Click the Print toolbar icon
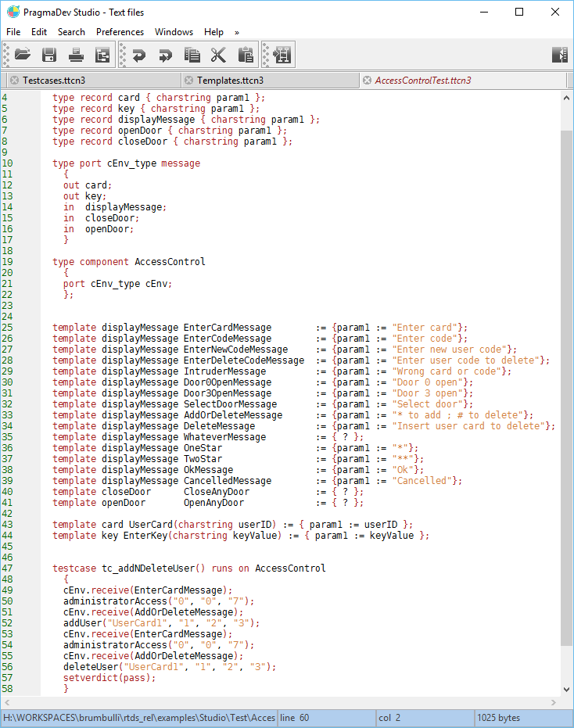Image resolution: width=574 pixels, height=728 pixels. (76, 55)
